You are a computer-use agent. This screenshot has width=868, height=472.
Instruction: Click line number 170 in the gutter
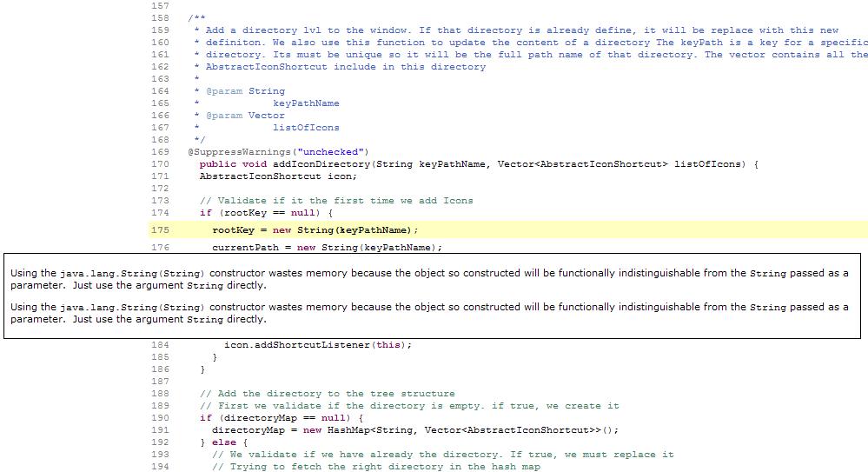(x=160, y=164)
